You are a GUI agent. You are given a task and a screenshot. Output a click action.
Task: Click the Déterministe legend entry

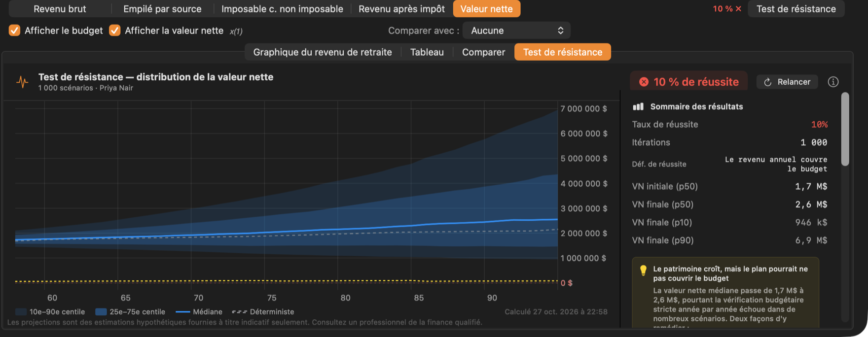tap(263, 312)
